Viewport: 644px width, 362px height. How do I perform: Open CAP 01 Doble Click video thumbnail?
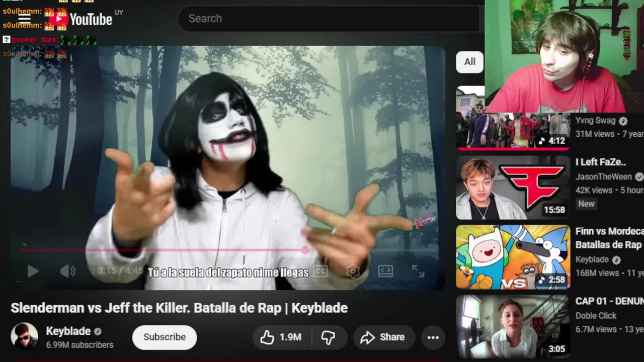tap(513, 326)
